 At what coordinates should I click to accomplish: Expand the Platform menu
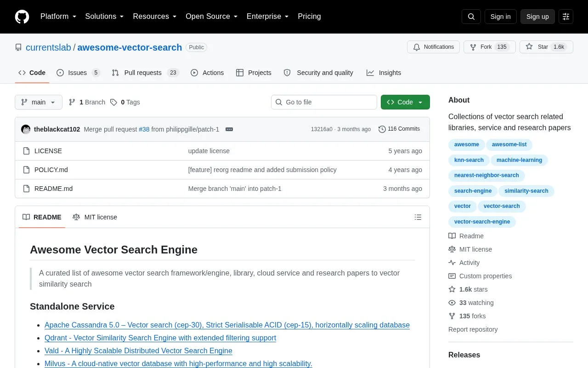click(x=58, y=17)
